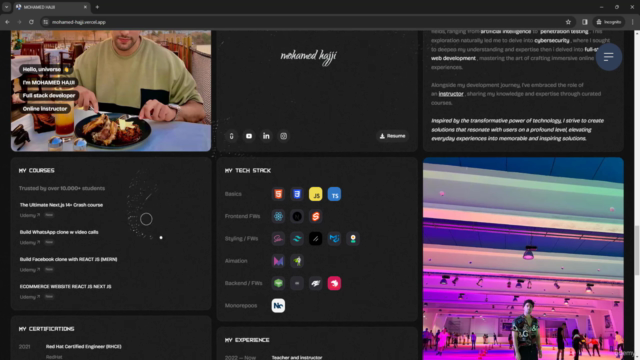Click the 'I'm MOHAMED HAJJI' chip

tap(49, 82)
